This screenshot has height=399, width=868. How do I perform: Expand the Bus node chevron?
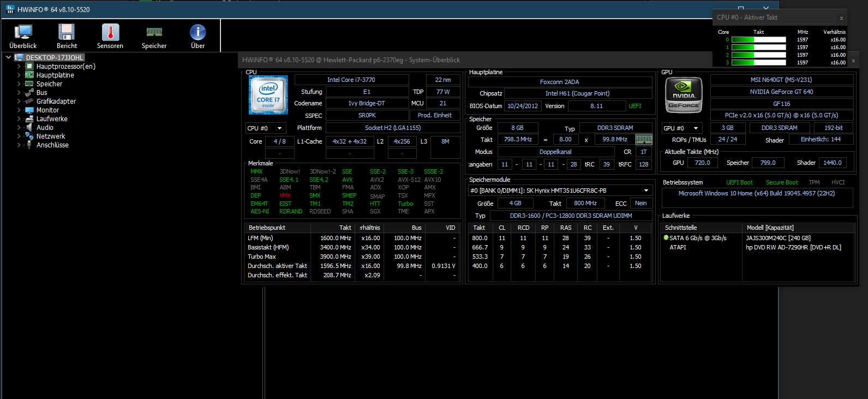19,93
